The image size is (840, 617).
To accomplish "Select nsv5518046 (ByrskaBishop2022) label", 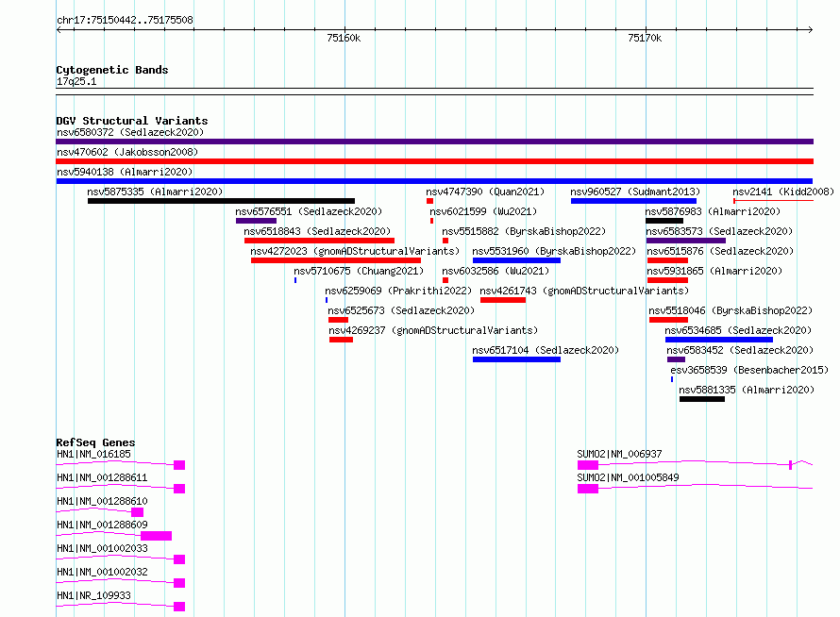I will click(x=731, y=310).
